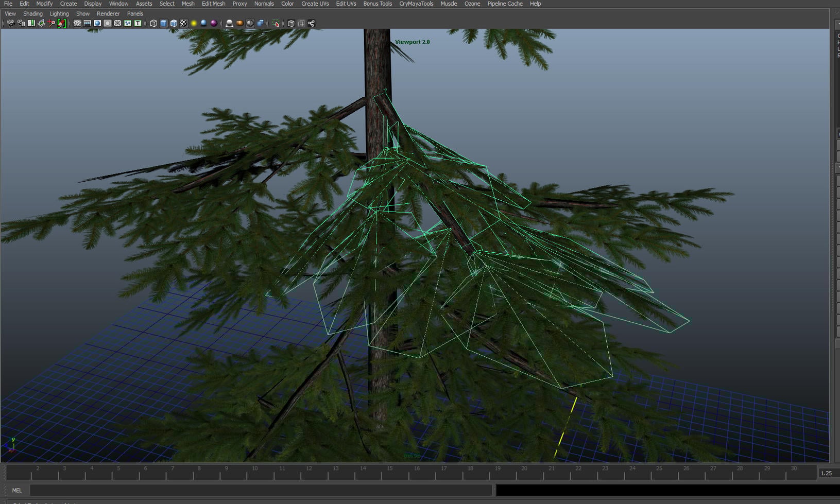Switch the MEL command line language selector
840x504 pixels.
click(x=17, y=490)
